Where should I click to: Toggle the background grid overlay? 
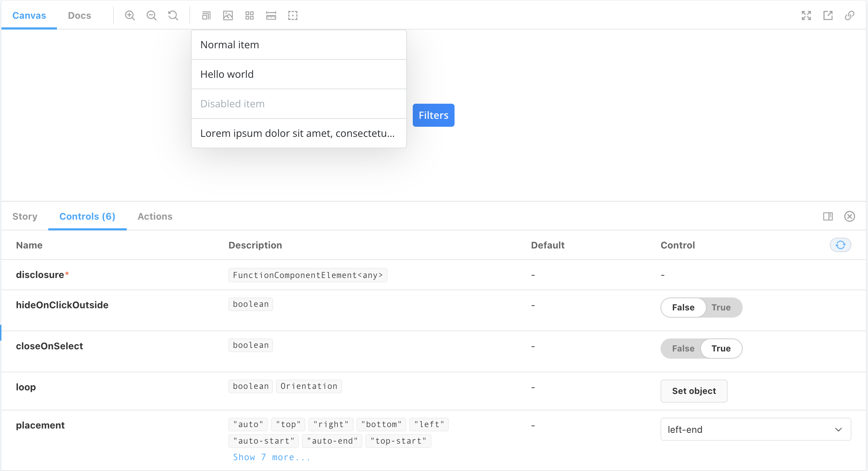249,15
